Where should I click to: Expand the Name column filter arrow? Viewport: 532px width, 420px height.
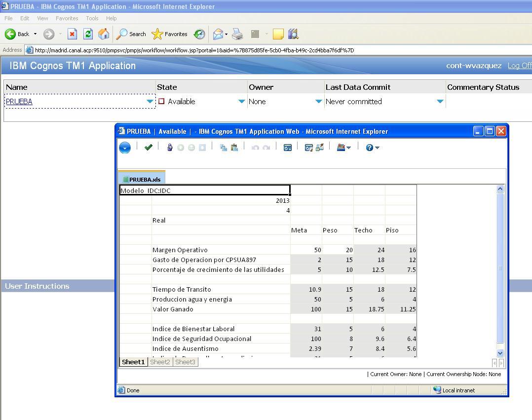pos(150,102)
